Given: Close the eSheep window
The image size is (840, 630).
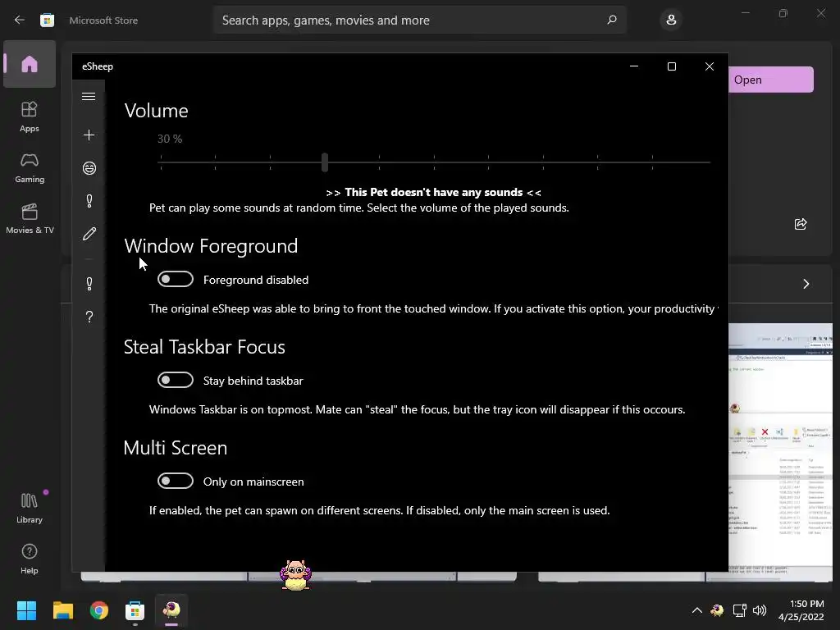Looking at the screenshot, I should (710, 66).
